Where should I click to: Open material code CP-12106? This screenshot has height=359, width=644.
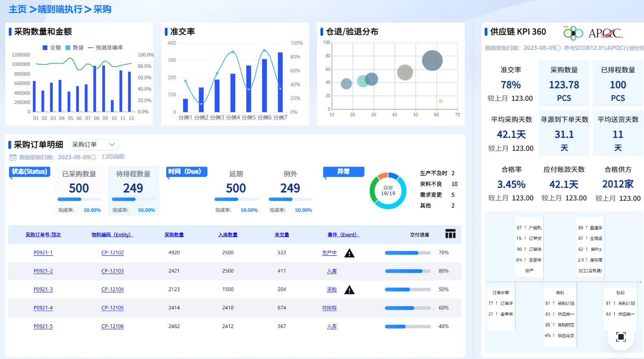click(x=112, y=326)
